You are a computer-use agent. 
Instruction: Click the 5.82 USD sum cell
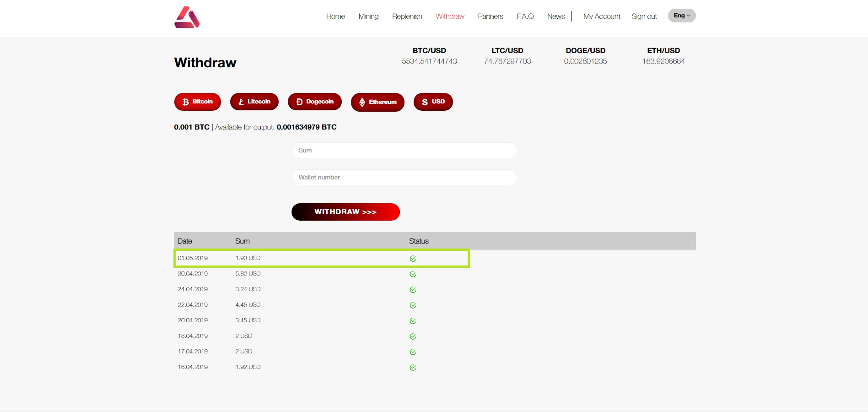[x=248, y=274]
